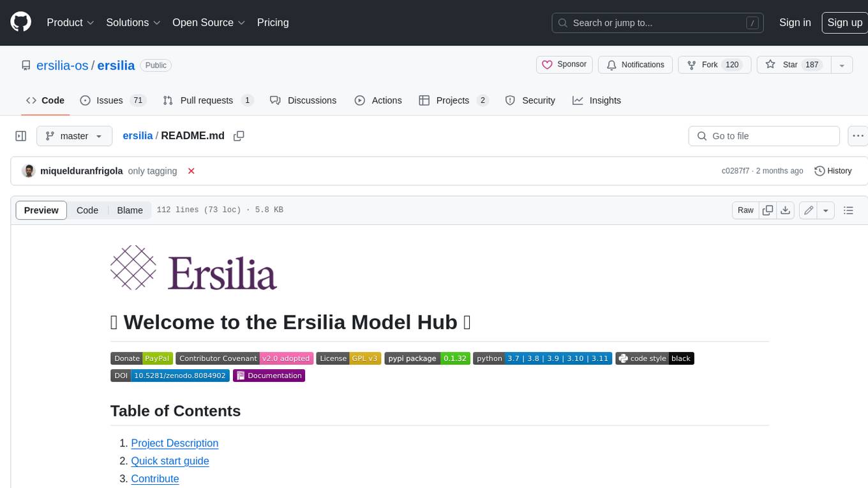Viewport: 868px width, 488px height.
Task: Open the License GPL v3 badge
Action: coord(349,358)
